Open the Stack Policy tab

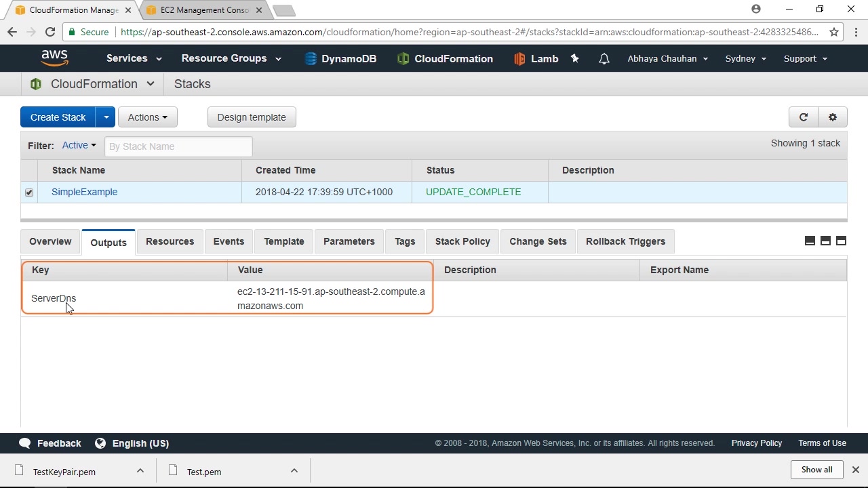tap(462, 241)
